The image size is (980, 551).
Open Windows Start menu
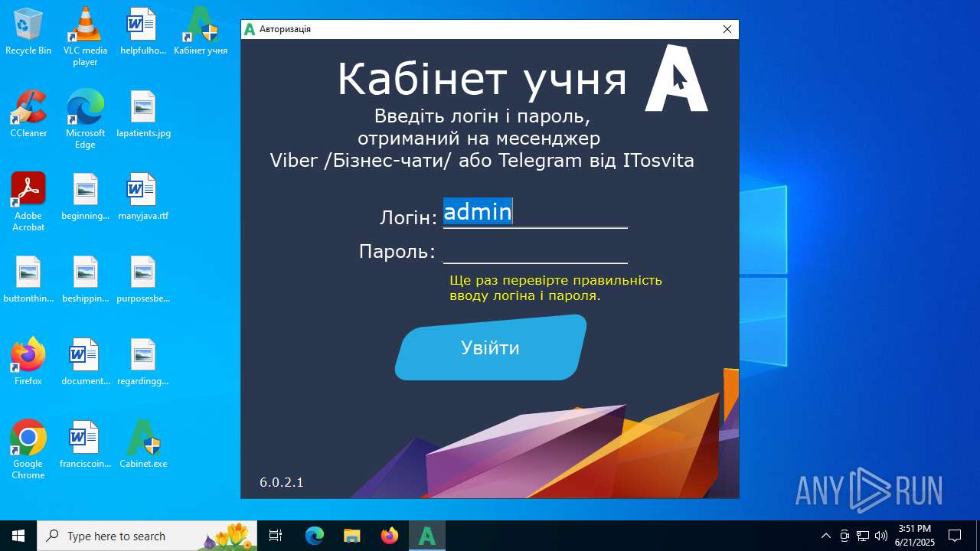coord(18,536)
